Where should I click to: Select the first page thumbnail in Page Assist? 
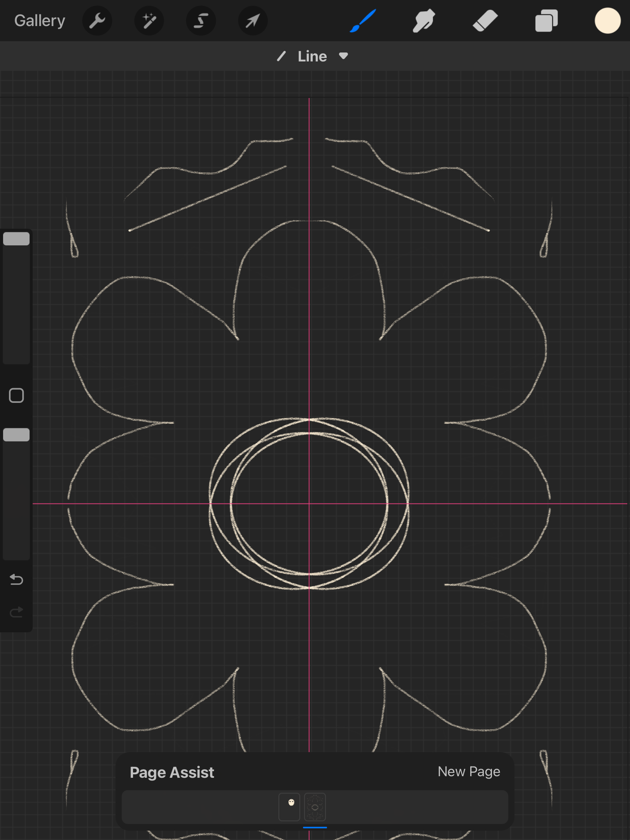click(289, 807)
